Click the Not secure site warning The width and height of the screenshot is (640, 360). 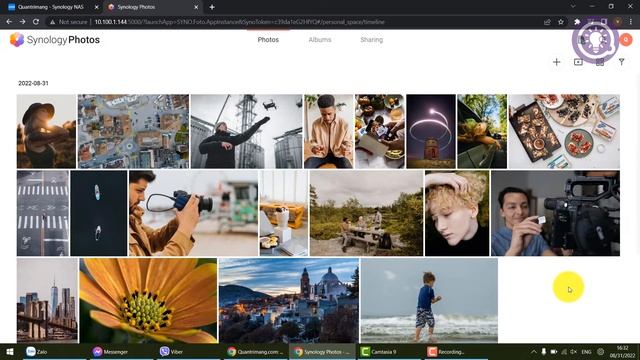(68, 22)
